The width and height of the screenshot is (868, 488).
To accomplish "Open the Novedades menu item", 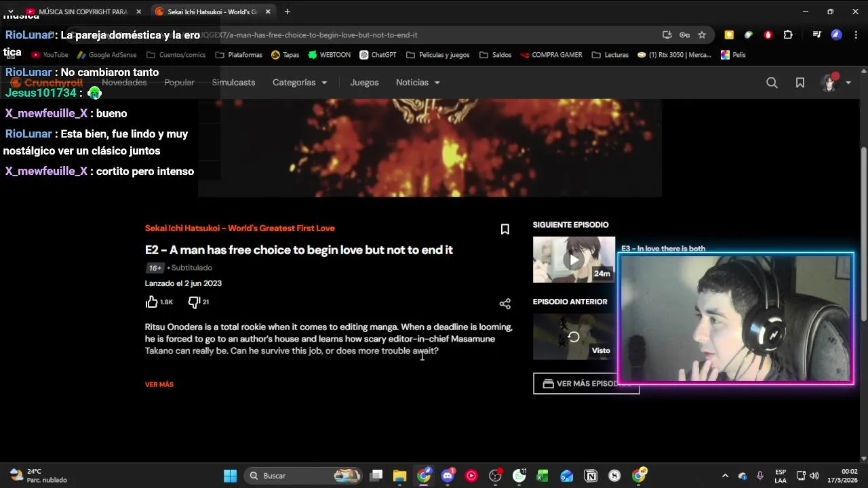I will [124, 83].
